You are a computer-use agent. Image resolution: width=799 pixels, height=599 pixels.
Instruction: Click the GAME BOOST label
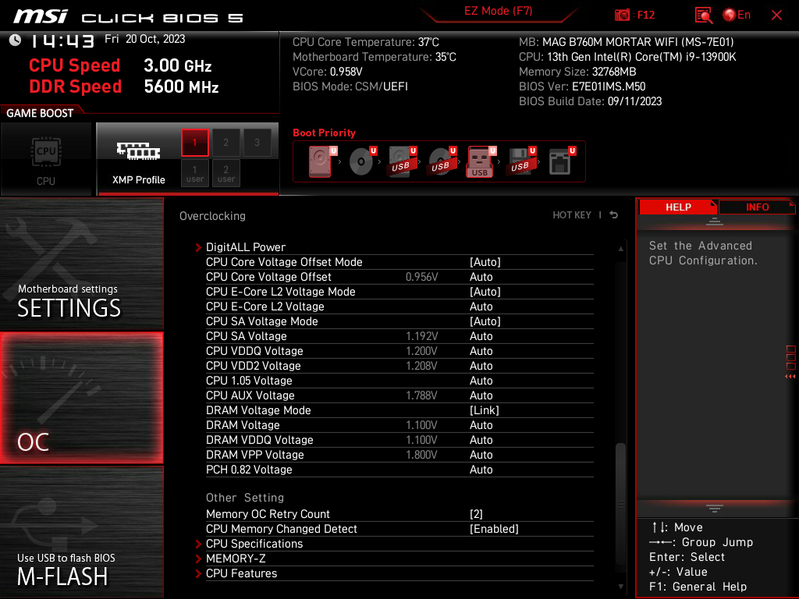(40, 113)
